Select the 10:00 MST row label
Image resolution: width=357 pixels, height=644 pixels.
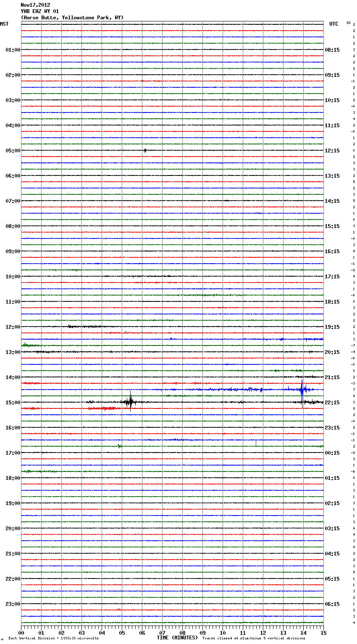click(13, 277)
